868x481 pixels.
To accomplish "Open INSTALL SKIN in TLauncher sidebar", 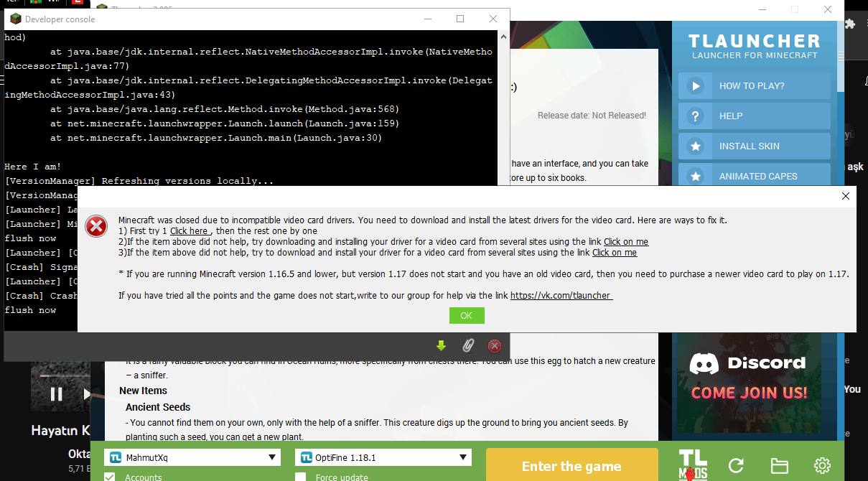I will tap(755, 146).
